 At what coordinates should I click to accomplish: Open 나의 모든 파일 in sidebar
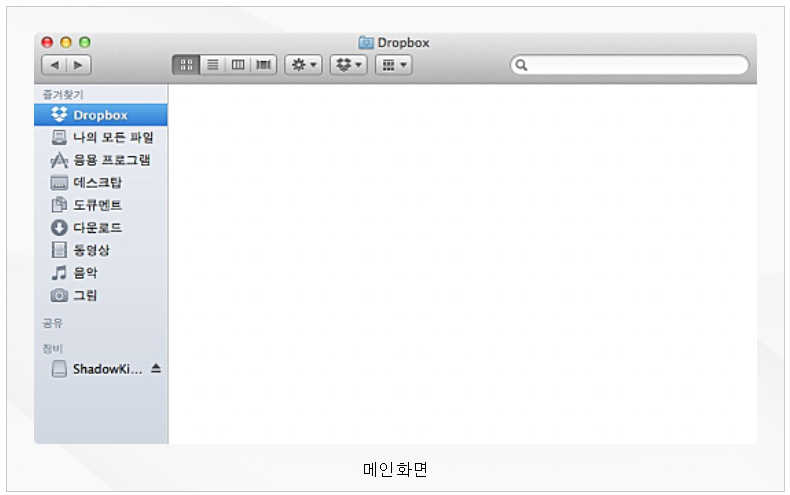[x=101, y=137]
